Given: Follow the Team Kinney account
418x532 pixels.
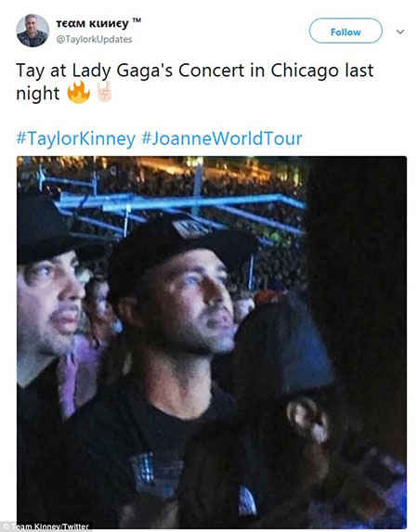Looking at the screenshot, I should (346, 31).
